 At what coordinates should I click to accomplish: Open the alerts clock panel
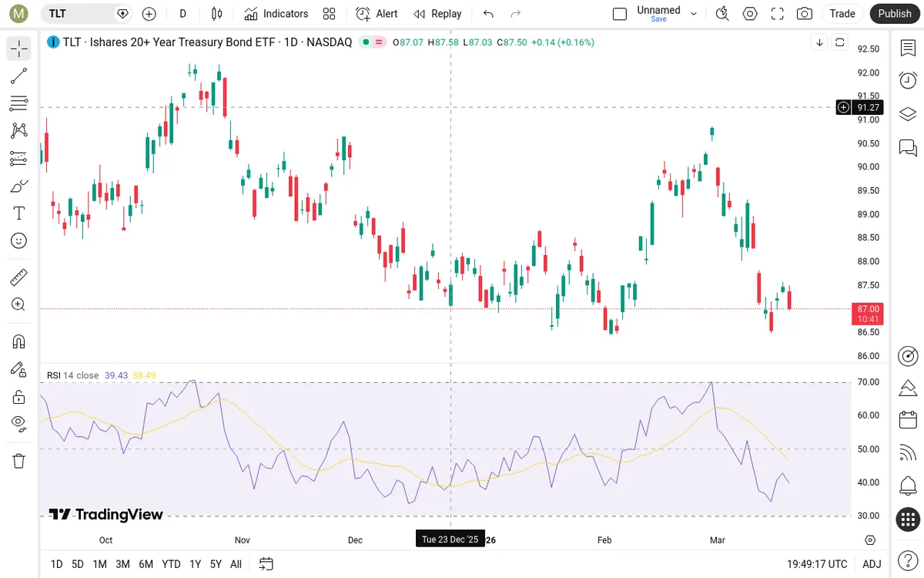[908, 80]
